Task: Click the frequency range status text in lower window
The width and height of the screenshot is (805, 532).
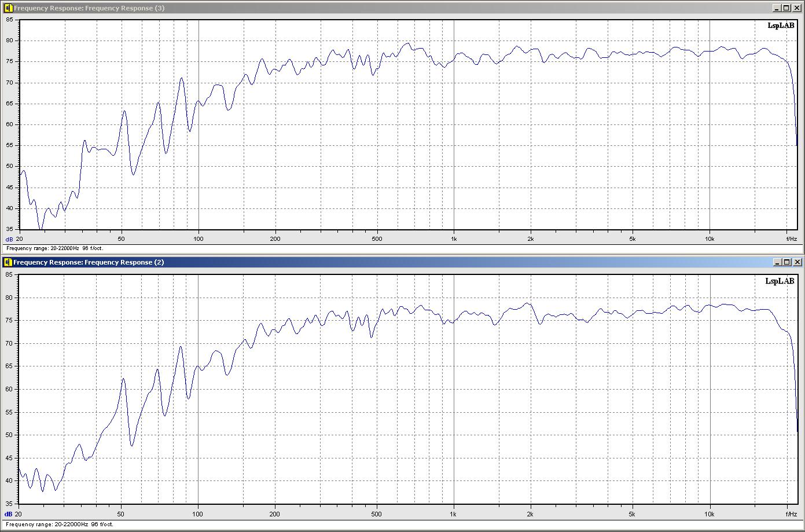Action: coord(60,524)
